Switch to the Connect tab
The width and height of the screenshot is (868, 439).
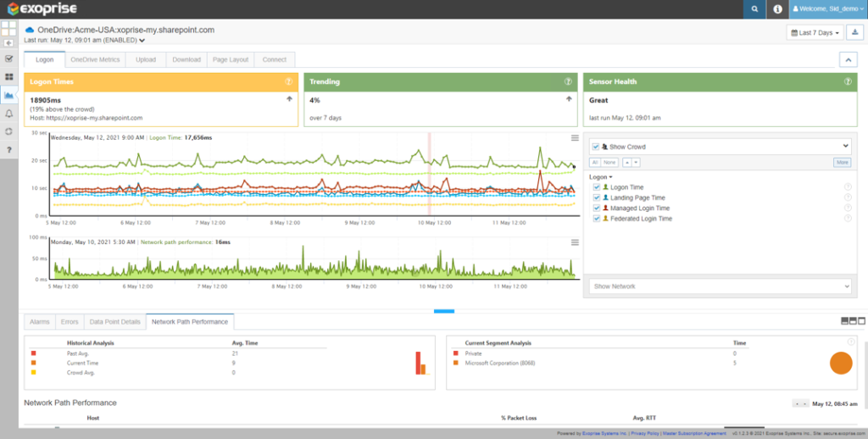275,60
